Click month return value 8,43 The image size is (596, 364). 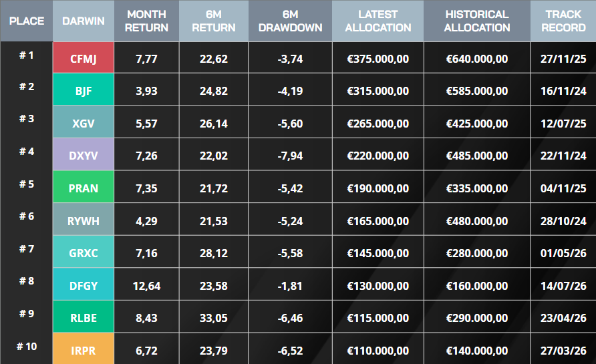coord(146,318)
